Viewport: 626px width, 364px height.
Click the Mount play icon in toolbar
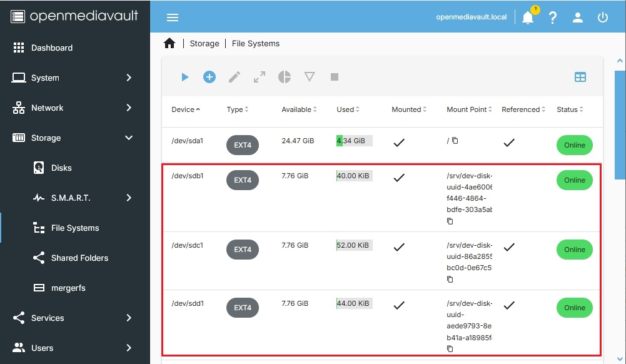[184, 77]
